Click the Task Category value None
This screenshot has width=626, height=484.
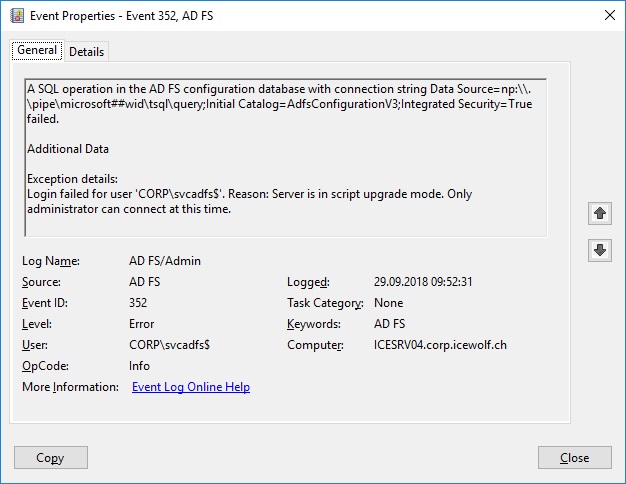click(x=388, y=303)
